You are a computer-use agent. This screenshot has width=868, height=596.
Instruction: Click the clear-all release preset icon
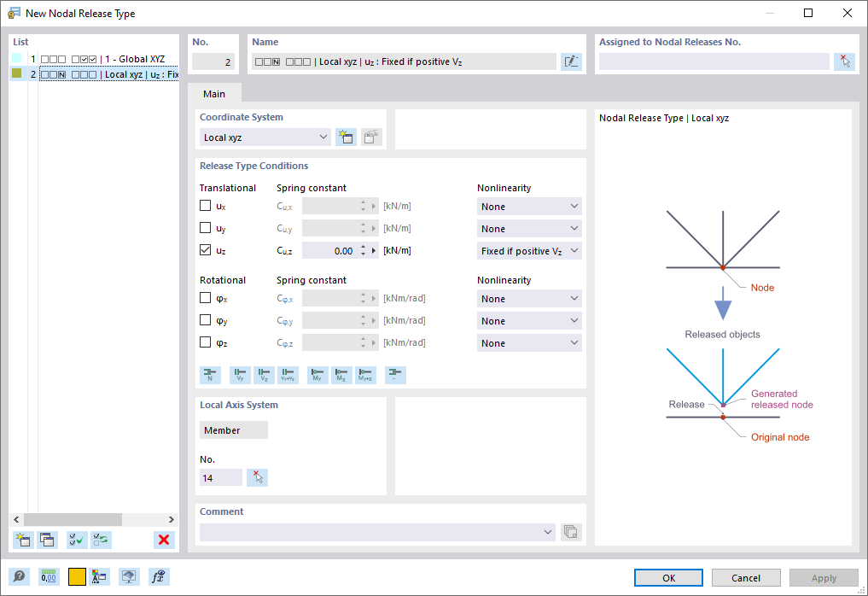pos(395,375)
